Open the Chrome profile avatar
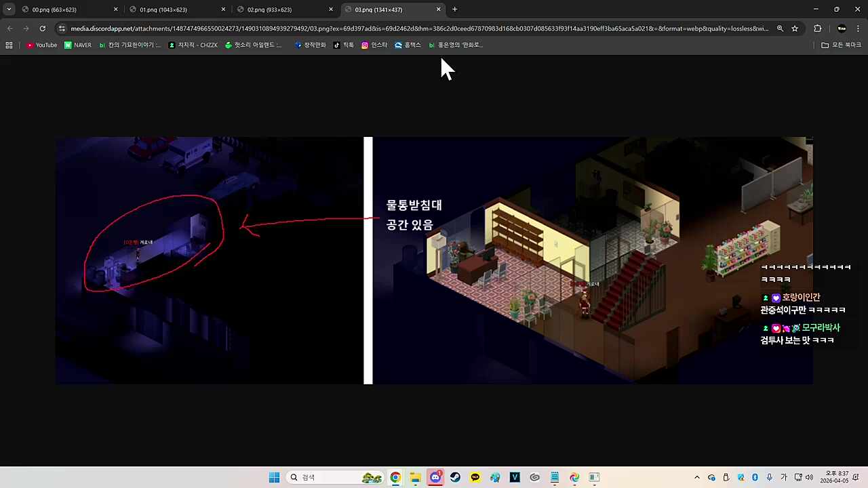The height and width of the screenshot is (488, 868). pyautogui.click(x=842, y=28)
